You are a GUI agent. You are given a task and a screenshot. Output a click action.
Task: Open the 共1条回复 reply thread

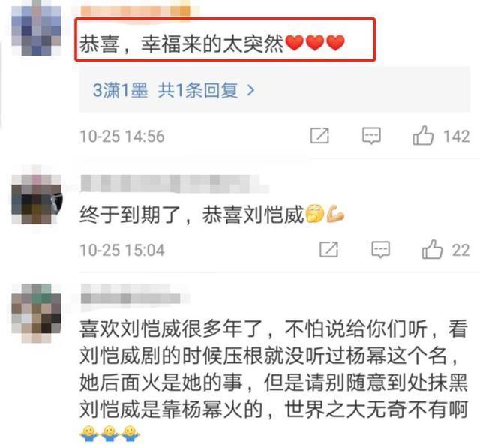(198, 90)
